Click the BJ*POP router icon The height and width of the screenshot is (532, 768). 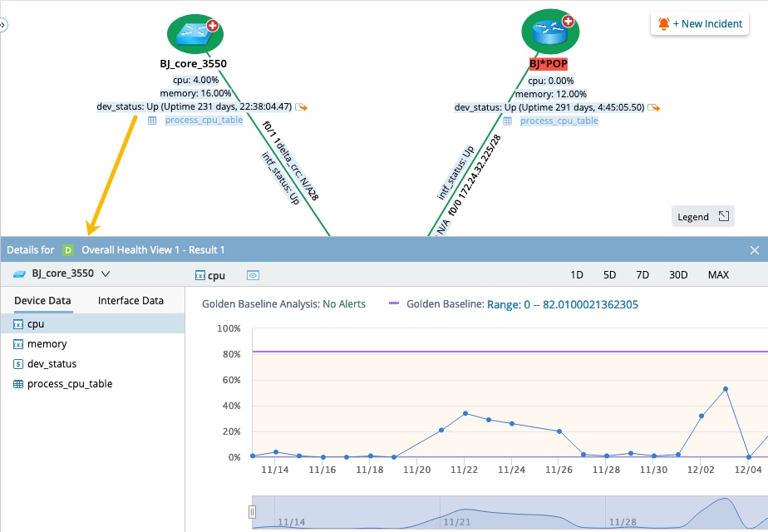[550, 30]
